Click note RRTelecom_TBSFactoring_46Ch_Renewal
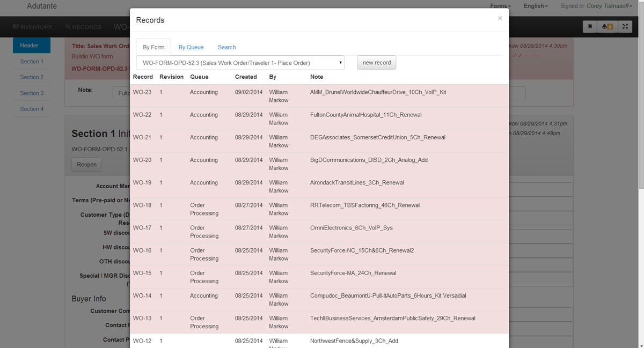The image size is (644, 348). pyautogui.click(x=365, y=205)
